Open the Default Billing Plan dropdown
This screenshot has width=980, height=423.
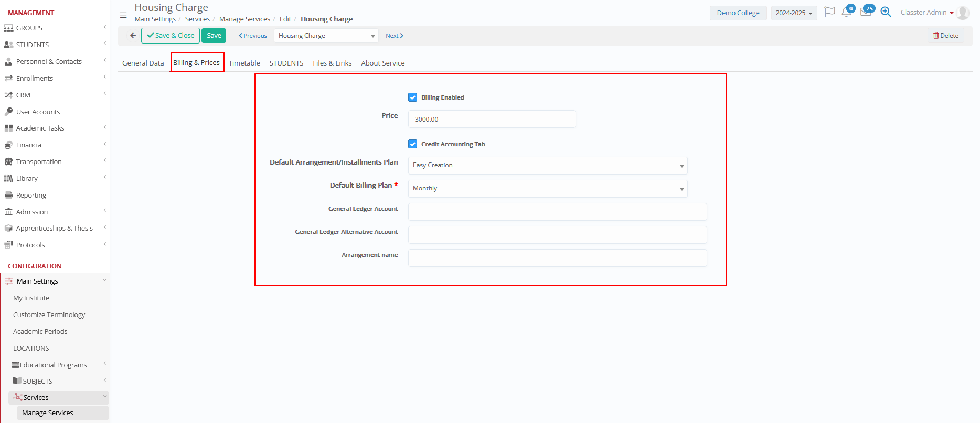pyautogui.click(x=547, y=189)
